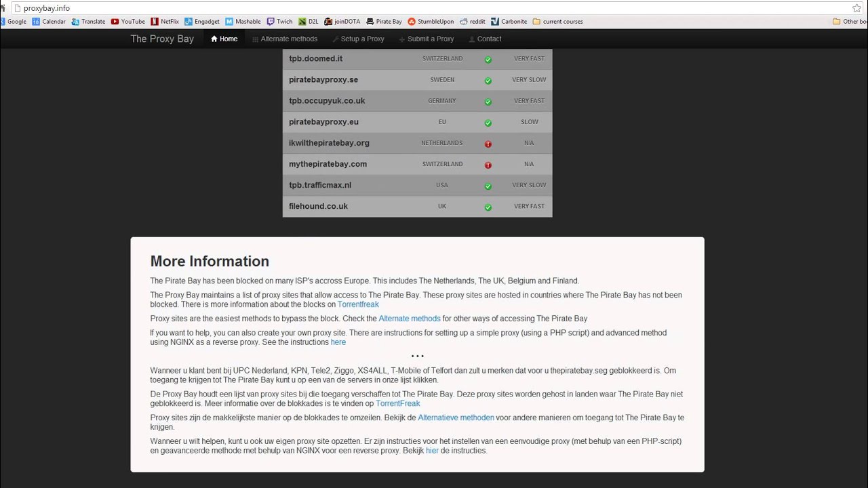This screenshot has width=868, height=488.
Task: Open the Contact nav item
Action: tap(486, 39)
